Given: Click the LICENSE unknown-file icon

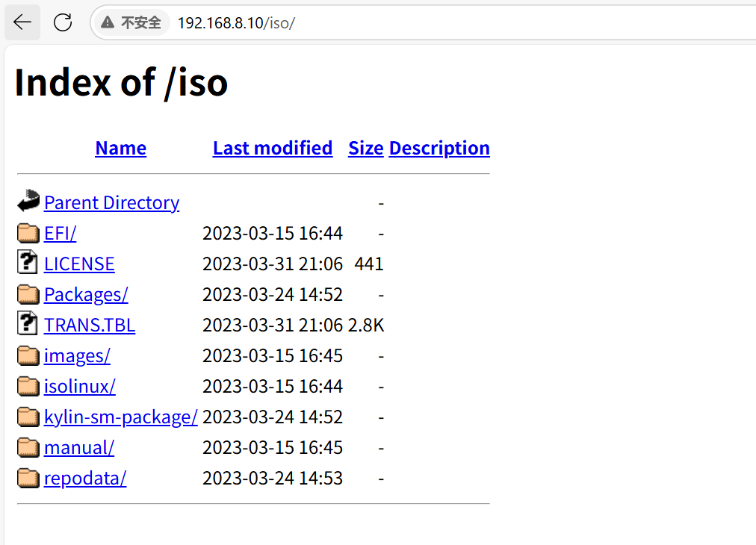Looking at the screenshot, I should pos(28,263).
